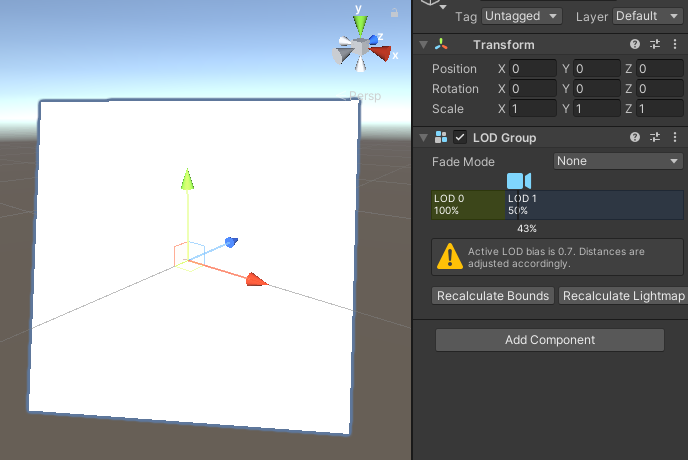Toggle the scene view rotation lock icon
Screen dimensions: 688x460
(394, 13)
